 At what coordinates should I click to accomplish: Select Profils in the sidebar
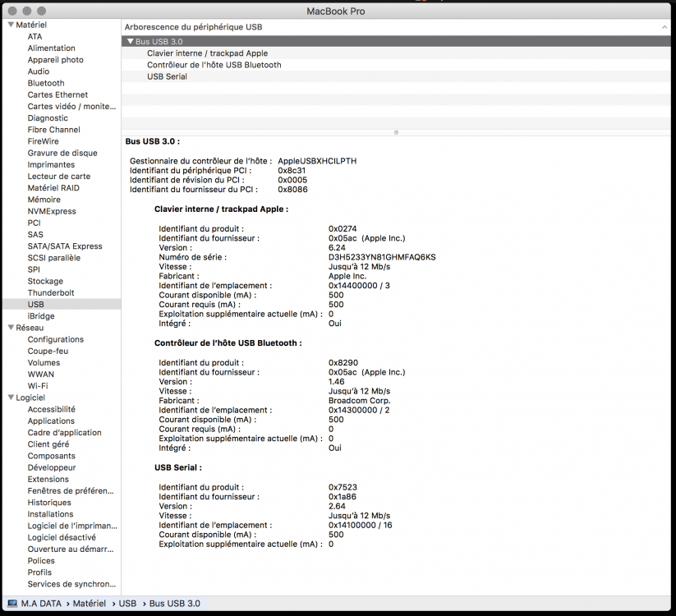(39, 572)
